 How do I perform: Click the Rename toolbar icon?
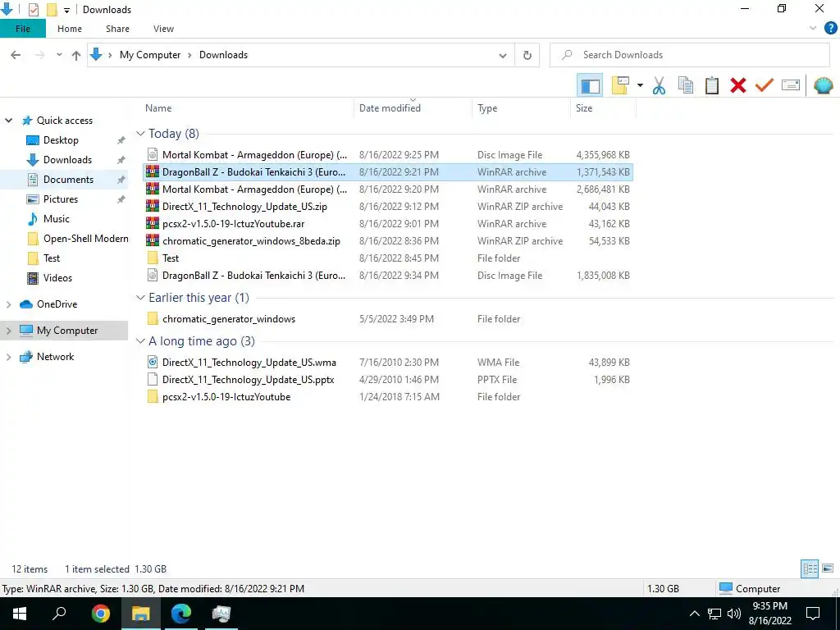click(x=790, y=85)
